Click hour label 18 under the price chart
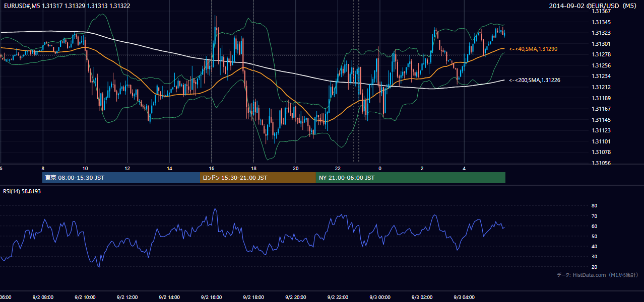644x302 pixels. pos(253,169)
